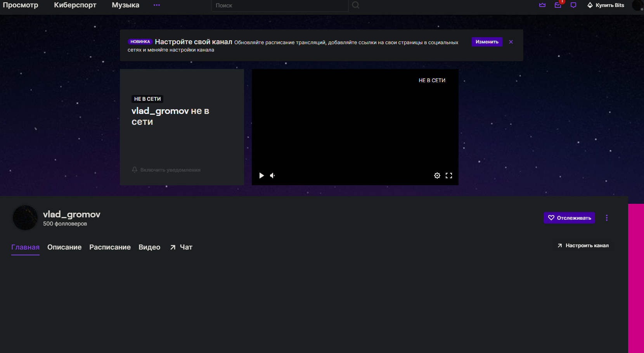Open the user avatar menu
Viewport: 644px width, 353px height.
[637, 5]
